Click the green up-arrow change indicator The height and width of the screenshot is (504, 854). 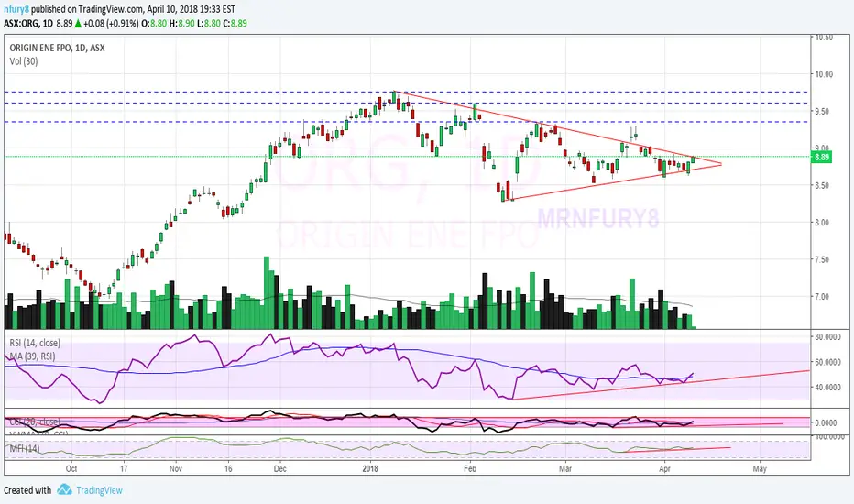click(79, 24)
